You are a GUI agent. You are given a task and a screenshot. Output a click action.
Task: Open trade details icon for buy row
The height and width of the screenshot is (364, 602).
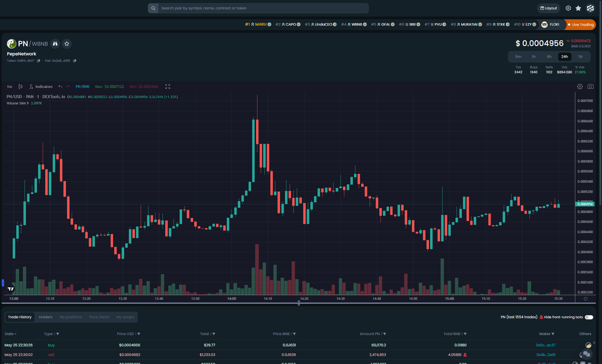pos(588,345)
